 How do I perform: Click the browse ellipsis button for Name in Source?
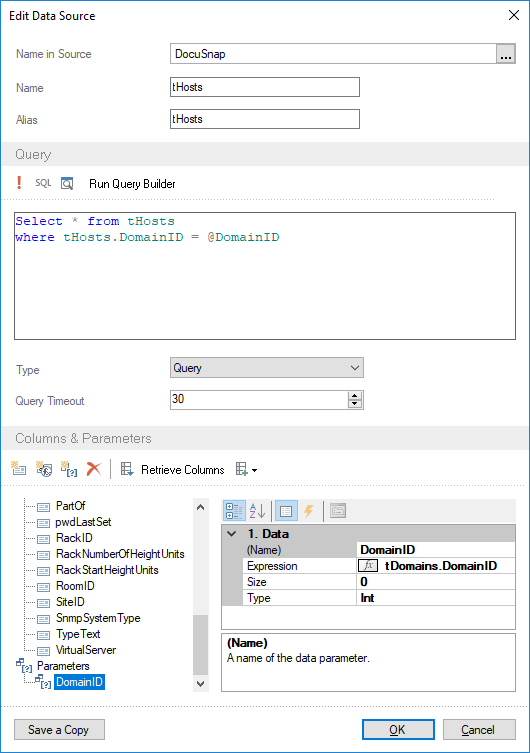[x=506, y=54]
